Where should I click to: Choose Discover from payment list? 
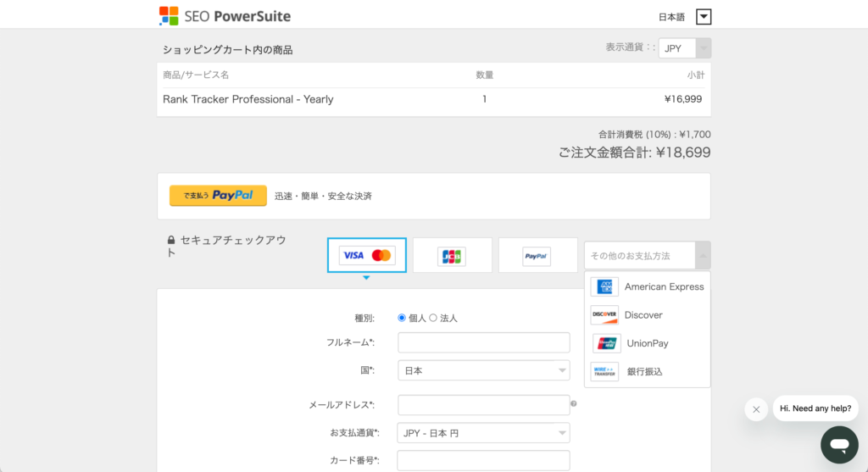647,315
